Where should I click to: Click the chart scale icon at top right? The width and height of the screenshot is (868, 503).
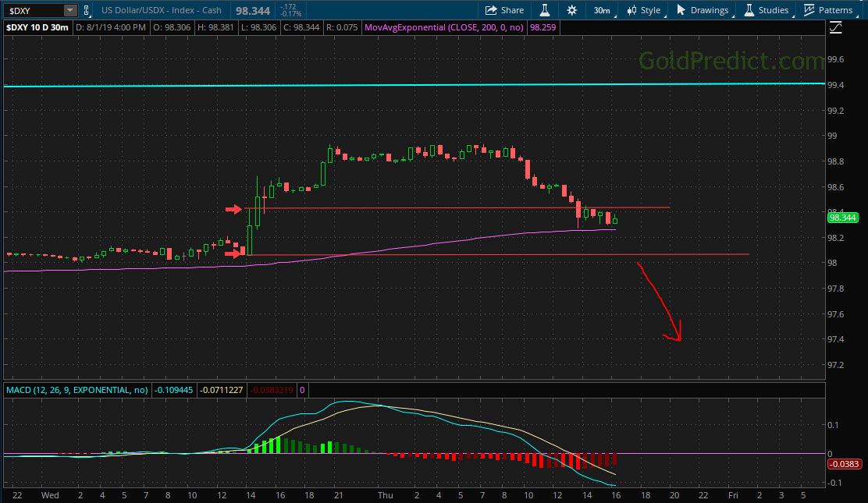pyautogui.click(x=836, y=27)
